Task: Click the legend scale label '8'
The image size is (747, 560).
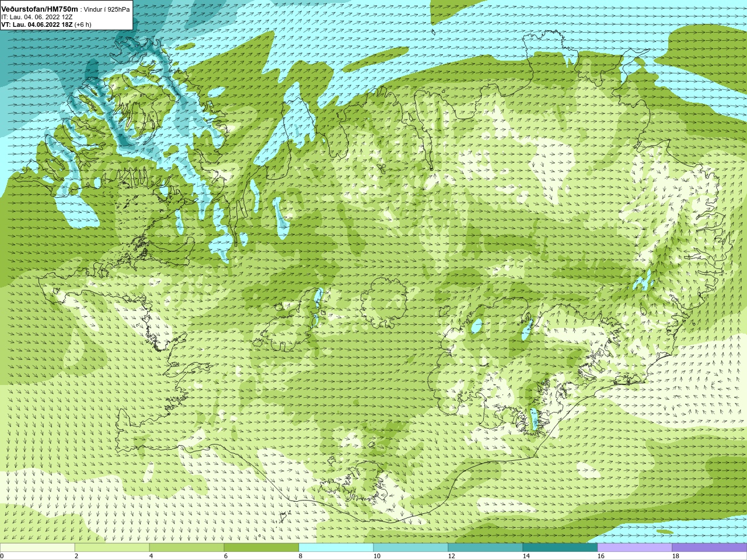Action: point(301,556)
